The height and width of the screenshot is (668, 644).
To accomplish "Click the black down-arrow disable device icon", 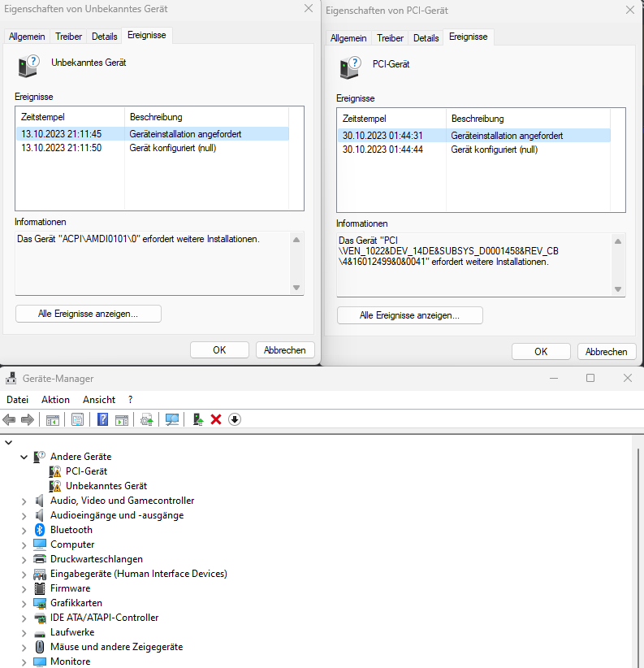I will pos(235,419).
